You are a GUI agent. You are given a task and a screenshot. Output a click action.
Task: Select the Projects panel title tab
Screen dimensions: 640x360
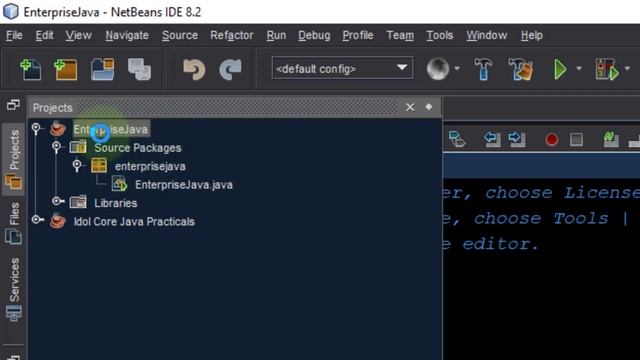pyautogui.click(x=52, y=108)
